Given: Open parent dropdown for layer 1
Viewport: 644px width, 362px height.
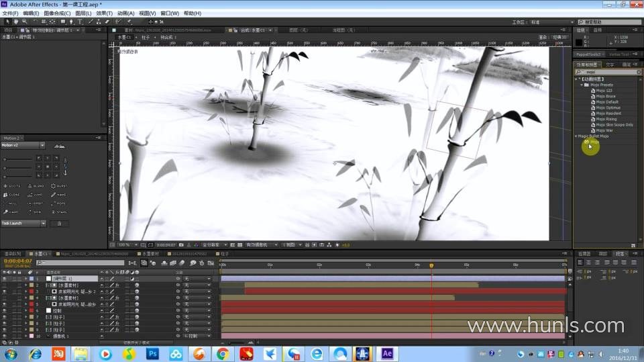Looking at the screenshot, I should click(197, 279).
